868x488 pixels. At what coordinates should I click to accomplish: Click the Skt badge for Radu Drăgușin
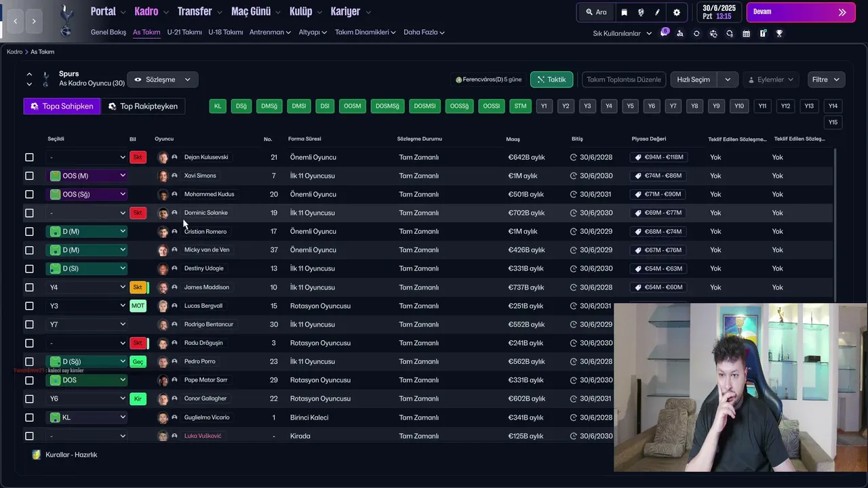point(138,343)
